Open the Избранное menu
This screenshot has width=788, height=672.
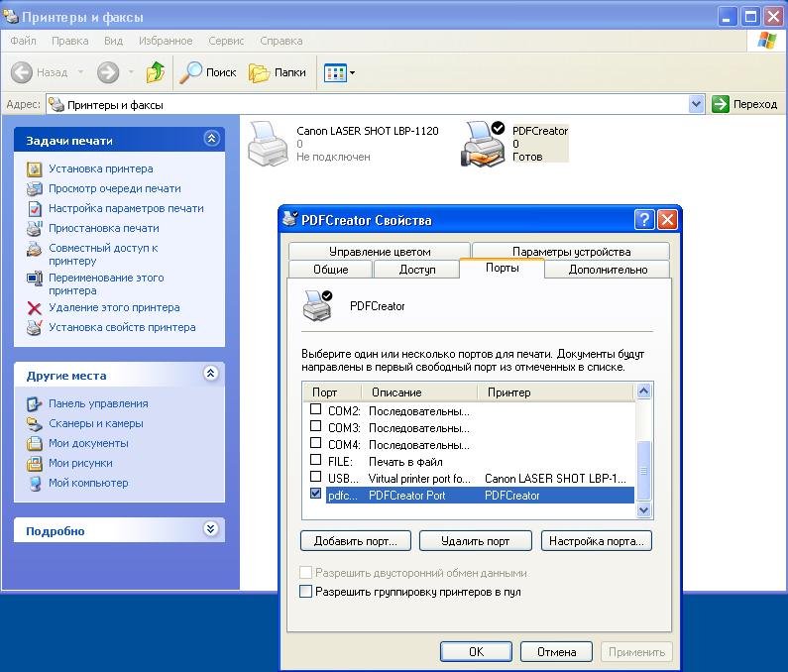coord(166,41)
